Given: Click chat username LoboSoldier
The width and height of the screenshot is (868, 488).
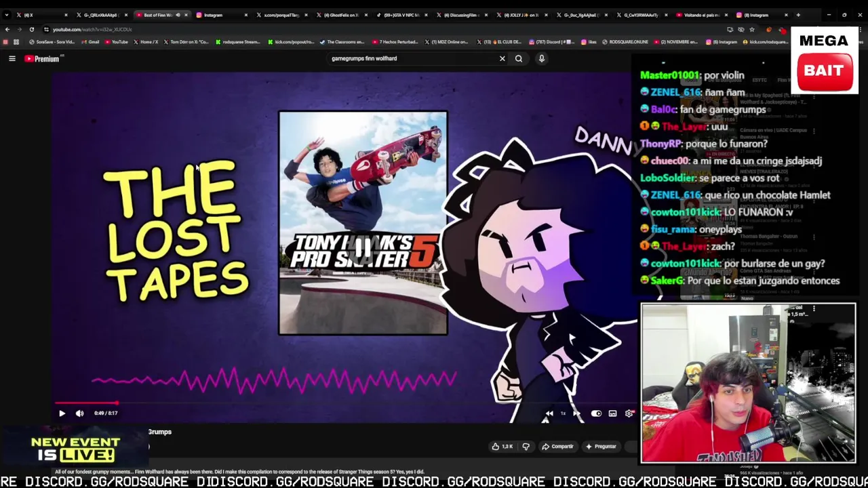Looking at the screenshot, I should pos(668,178).
